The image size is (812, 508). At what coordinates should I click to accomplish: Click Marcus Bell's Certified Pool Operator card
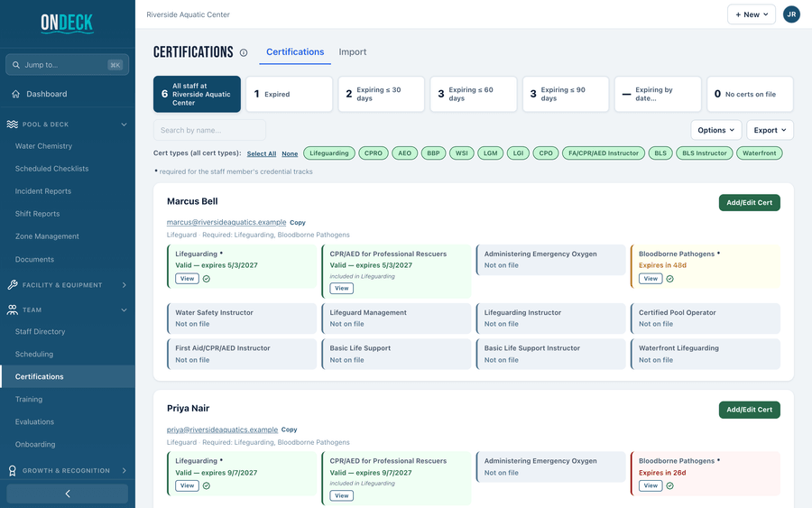706,318
